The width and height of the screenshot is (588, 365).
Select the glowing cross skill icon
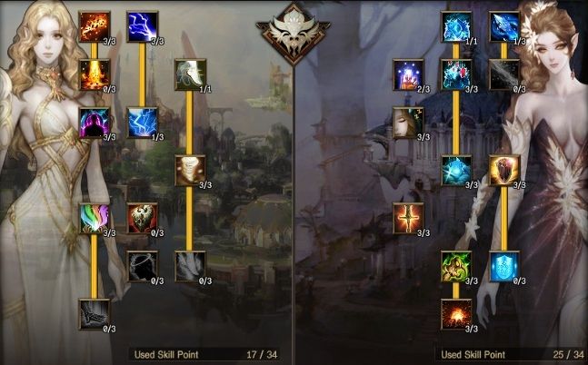408,219
